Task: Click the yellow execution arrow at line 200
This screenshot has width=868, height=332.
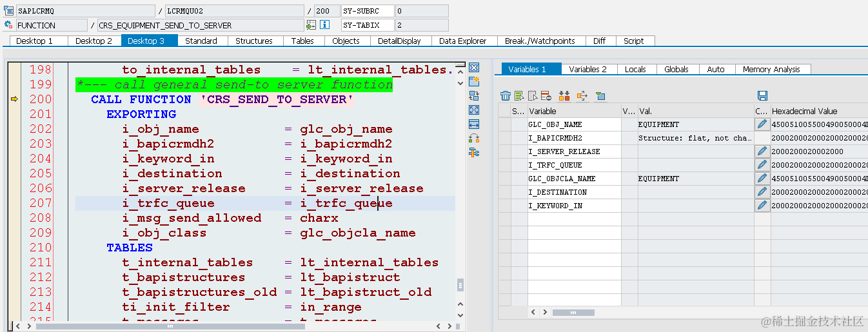Action: pos(14,99)
